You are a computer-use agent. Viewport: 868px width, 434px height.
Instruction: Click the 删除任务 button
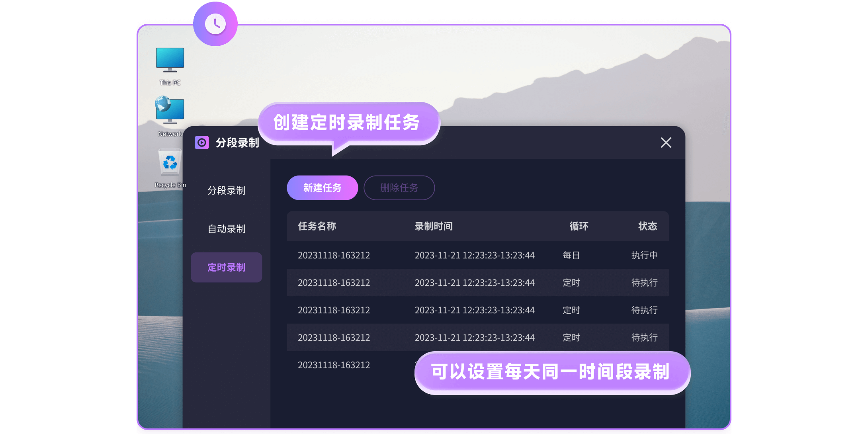click(399, 188)
